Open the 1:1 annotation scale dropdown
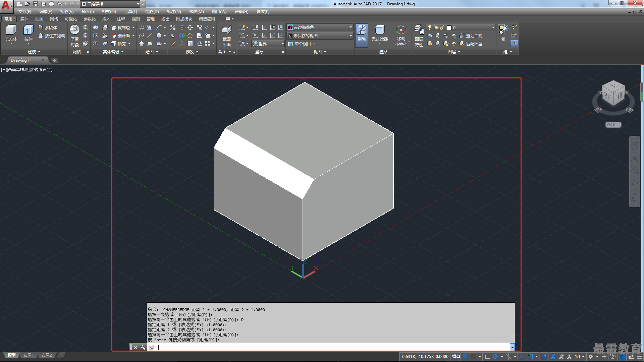The width and height of the screenshot is (644, 362). point(579,357)
